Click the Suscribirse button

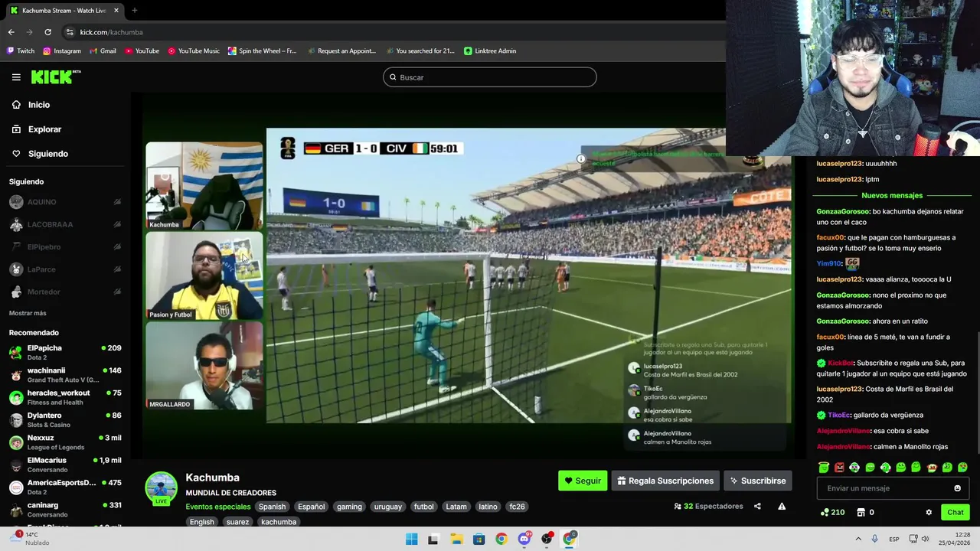[x=758, y=481]
